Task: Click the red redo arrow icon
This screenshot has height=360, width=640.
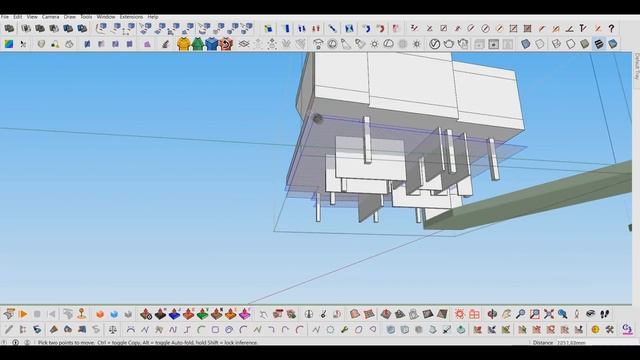Action: tap(380, 29)
